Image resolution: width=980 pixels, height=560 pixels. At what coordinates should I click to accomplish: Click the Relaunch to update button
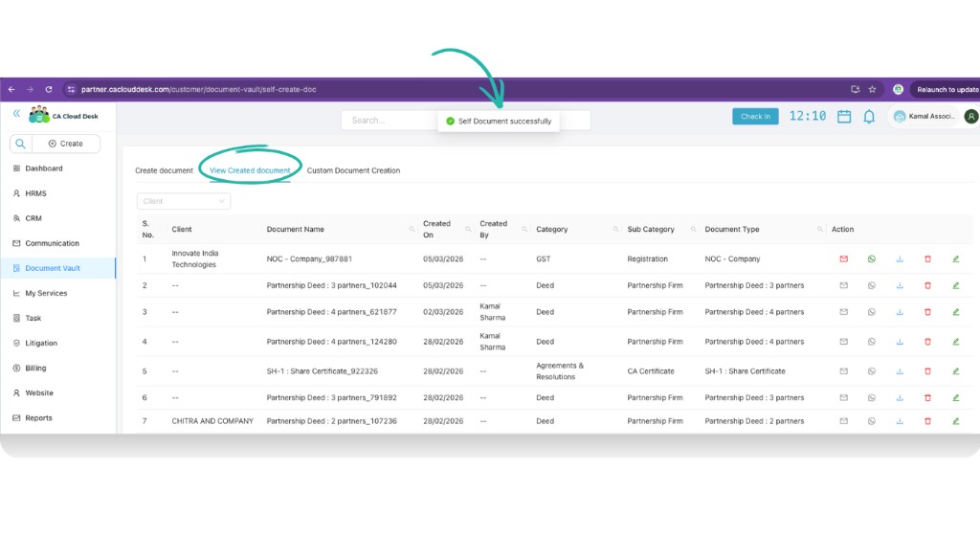pos(949,89)
